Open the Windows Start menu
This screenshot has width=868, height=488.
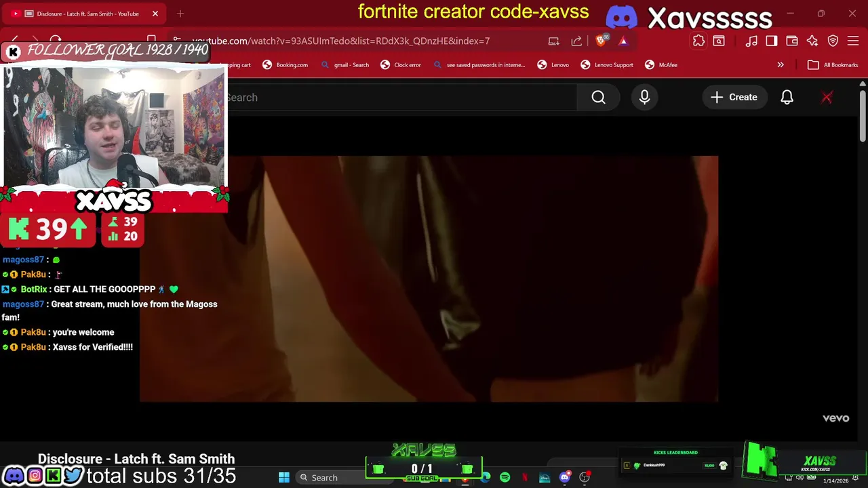tap(284, 477)
